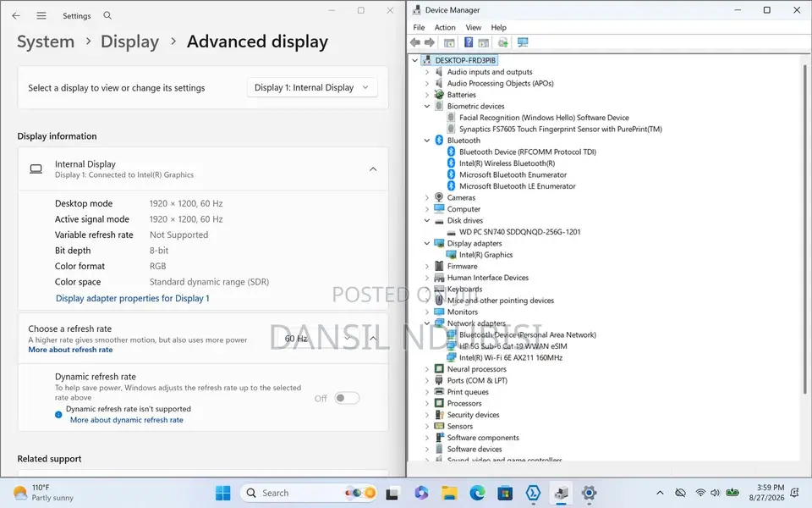Open the clock showing 3:59 PM

click(766, 493)
